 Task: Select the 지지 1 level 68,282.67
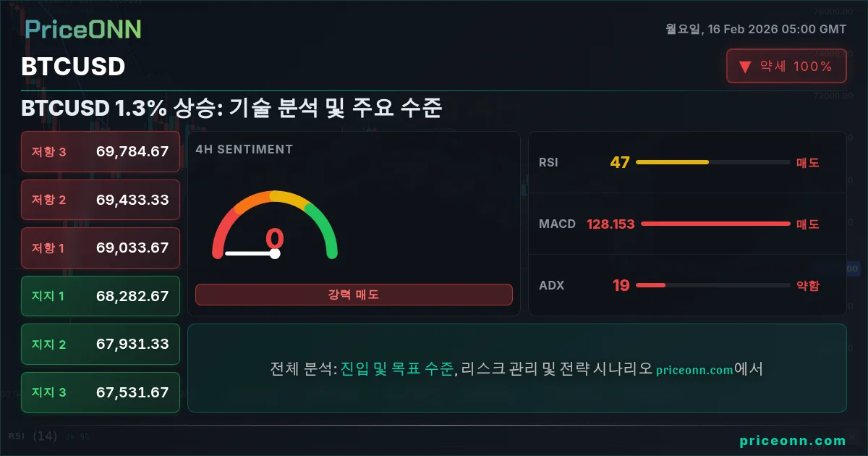click(101, 296)
